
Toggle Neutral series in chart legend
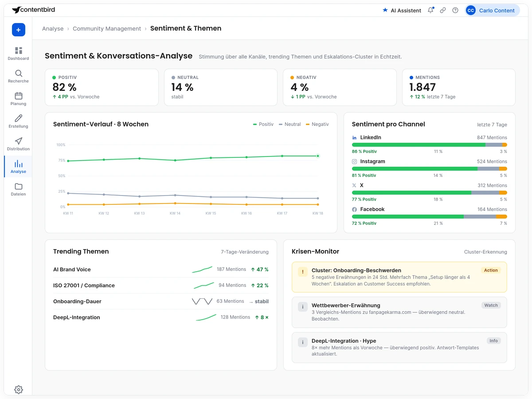coord(290,125)
